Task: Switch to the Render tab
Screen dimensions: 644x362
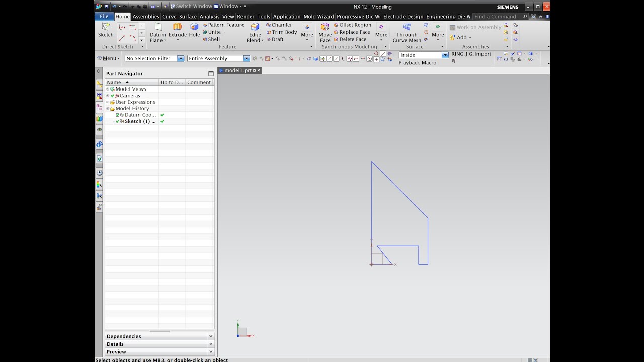Action: pos(246,17)
